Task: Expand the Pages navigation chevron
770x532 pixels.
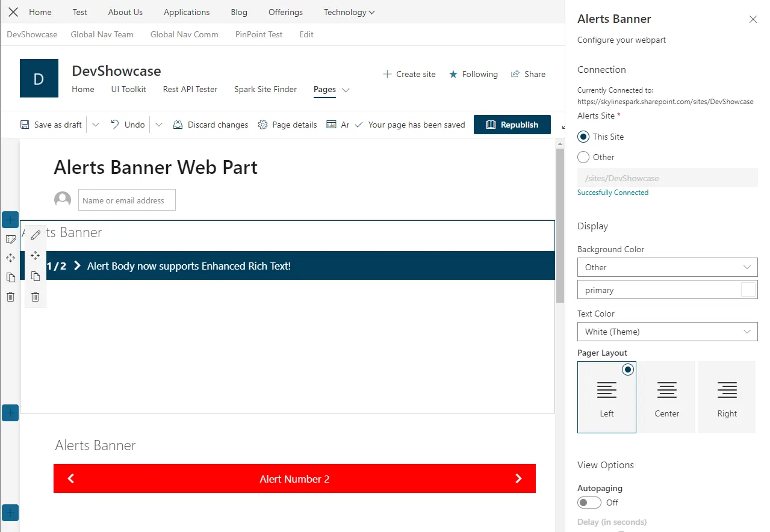Action: coord(346,90)
